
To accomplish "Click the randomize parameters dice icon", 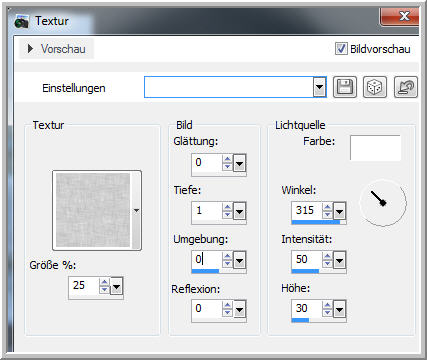I will [x=375, y=87].
